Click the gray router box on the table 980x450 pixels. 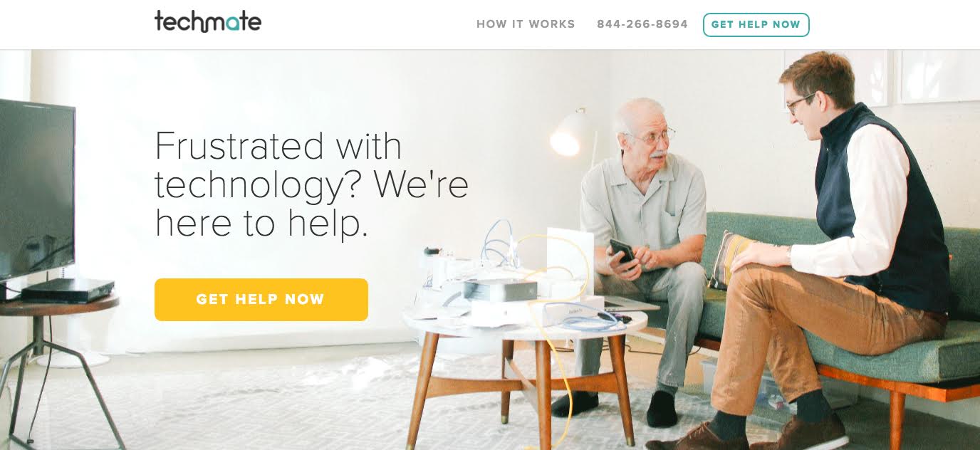[x=500, y=290]
